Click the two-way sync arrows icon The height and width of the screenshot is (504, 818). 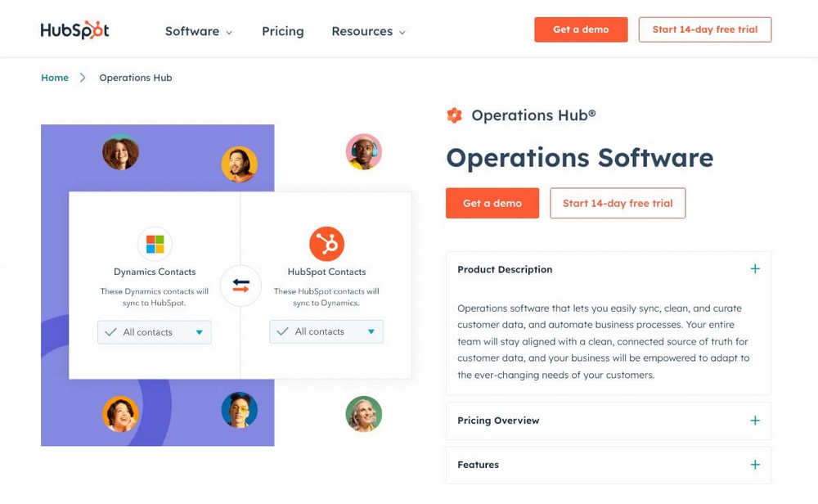[x=240, y=286]
